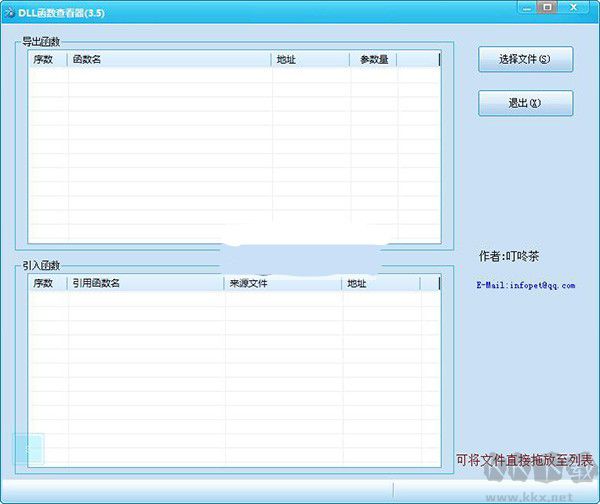Click the 引入函数 group label
600x504 pixels.
[x=41, y=265]
